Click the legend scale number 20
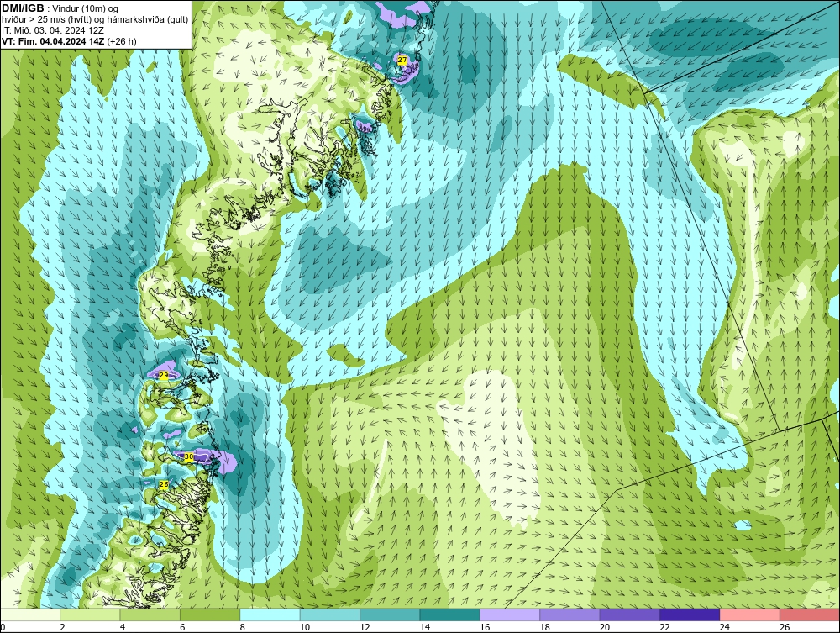The height and width of the screenshot is (633, 840). [605, 627]
